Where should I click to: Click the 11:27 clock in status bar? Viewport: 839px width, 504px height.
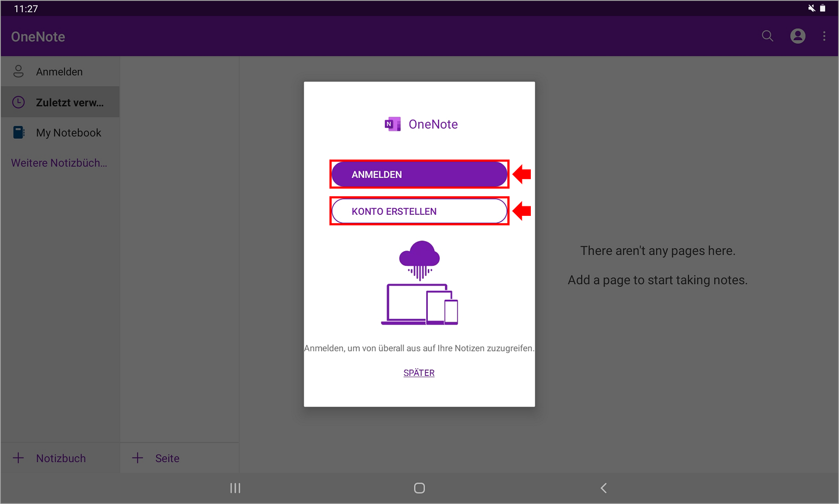point(26,9)
